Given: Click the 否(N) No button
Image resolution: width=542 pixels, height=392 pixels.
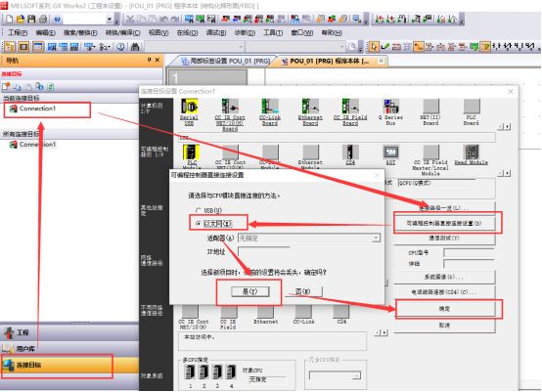Looking at the screenshot, I should tap(303, 291).
